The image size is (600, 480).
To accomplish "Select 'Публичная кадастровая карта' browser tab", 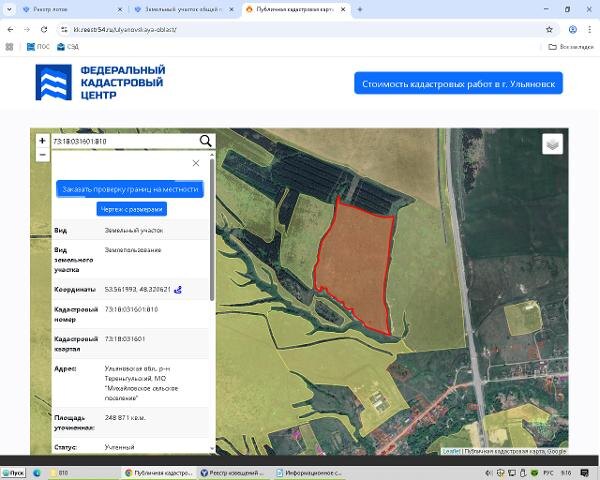I will (x=295, y=9).
